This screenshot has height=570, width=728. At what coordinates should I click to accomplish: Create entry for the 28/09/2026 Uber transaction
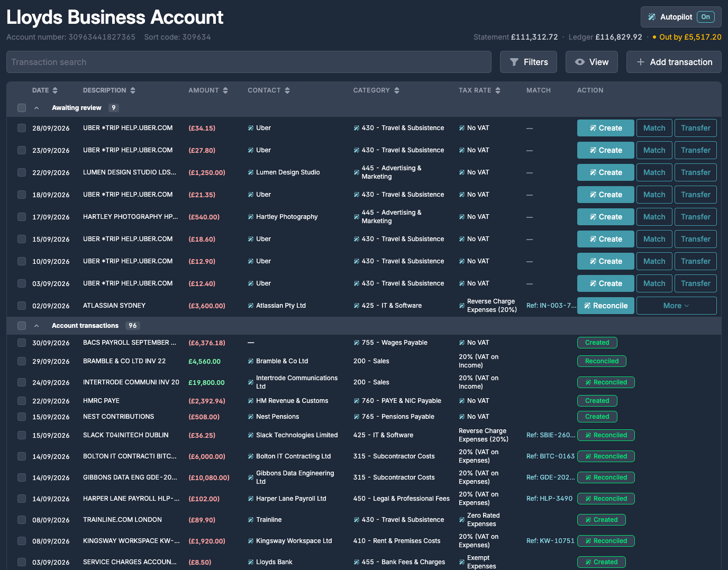coord(606,128)
